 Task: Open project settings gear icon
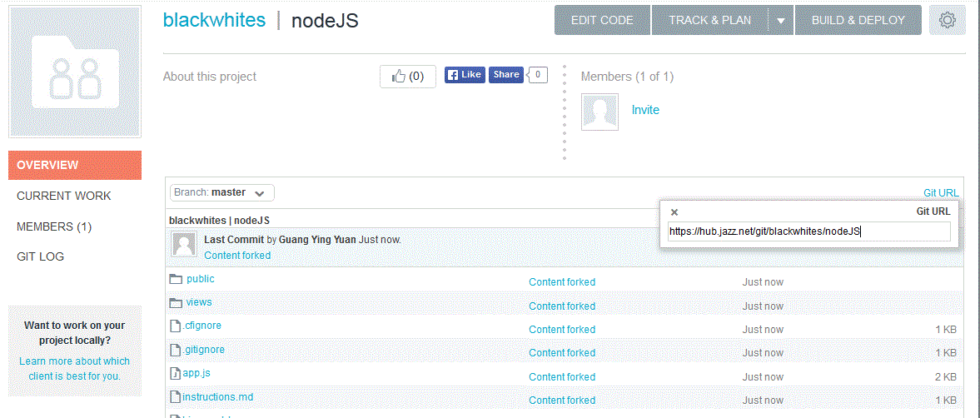(948, 21)
